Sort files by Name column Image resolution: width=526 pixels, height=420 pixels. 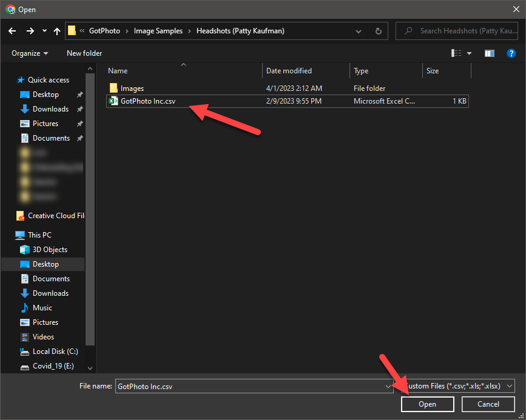tap(118, 71)
